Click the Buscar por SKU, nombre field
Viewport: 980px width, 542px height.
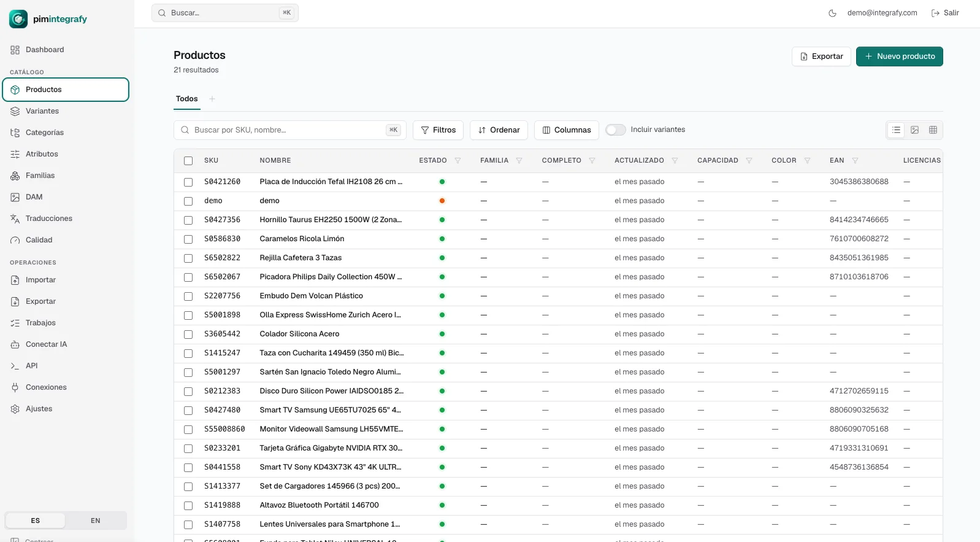coord(290,130)
